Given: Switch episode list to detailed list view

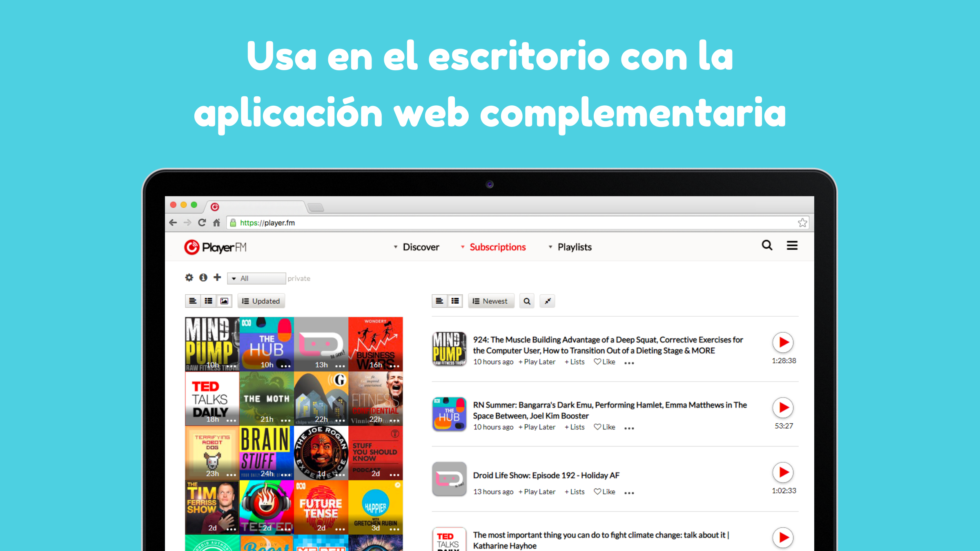Looking at the screenshot, I should pyautogui.click(x=455, y=301).
